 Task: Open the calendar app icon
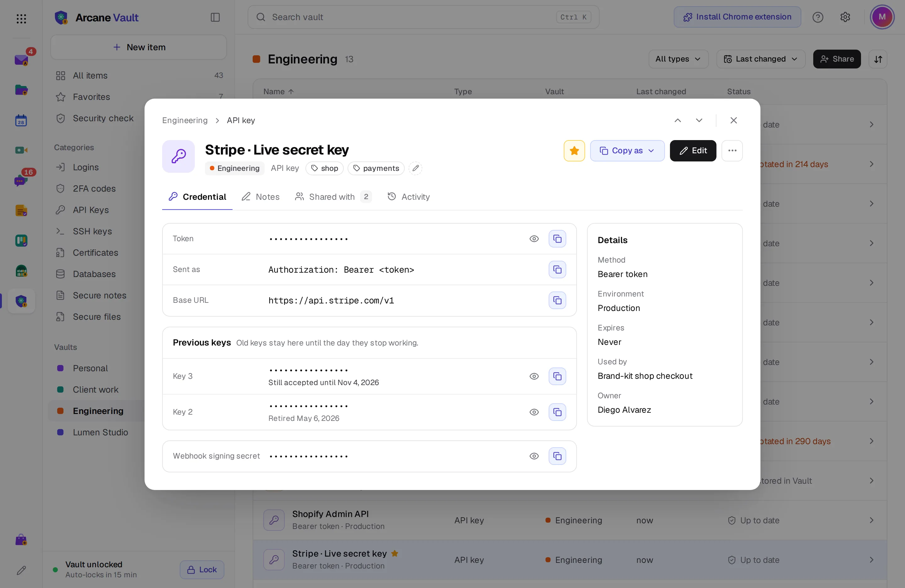[x=21, y=121]
